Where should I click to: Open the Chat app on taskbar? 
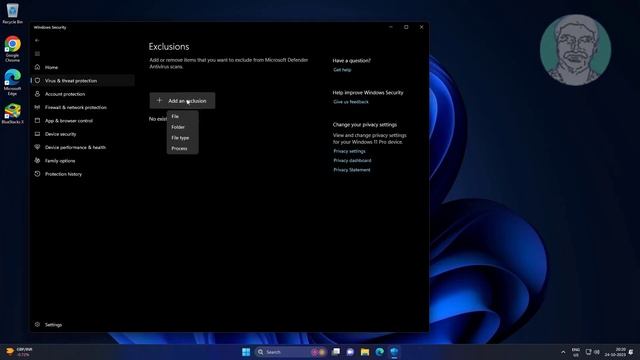pyautogui.click(x=350, y=352)
